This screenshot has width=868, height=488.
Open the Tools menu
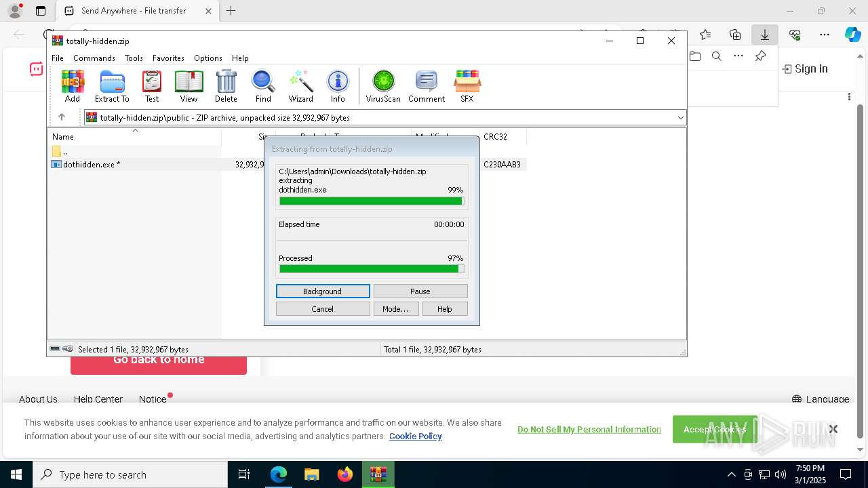134,58
